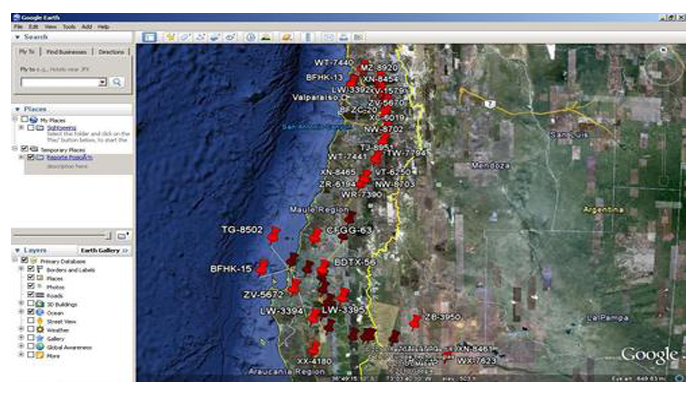Select the Add Polygon tool
The height and width of the screenshot is (400, 700).
click(185, 38)
